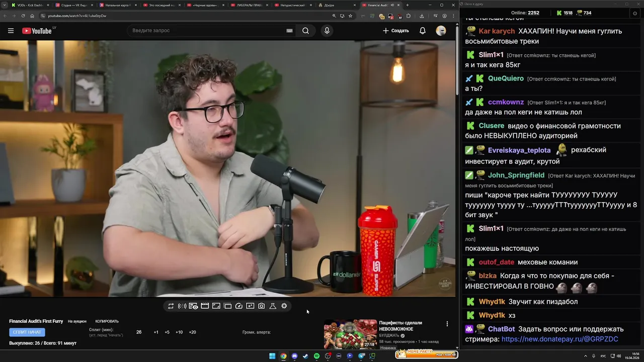Click the На аукцион link
The image size is (644, 362).
pyautogui.click(x=77, y=321)
